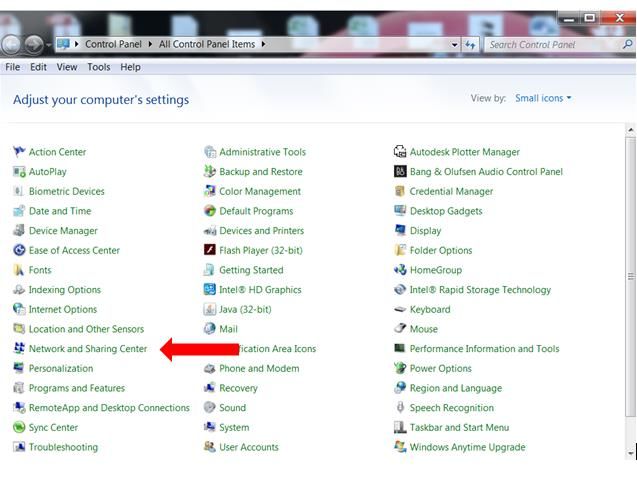Viewport: 637px width, 481px height.
Task: Expand the Control Panel breadcrumb arrow
Action: tap(150, 44)
